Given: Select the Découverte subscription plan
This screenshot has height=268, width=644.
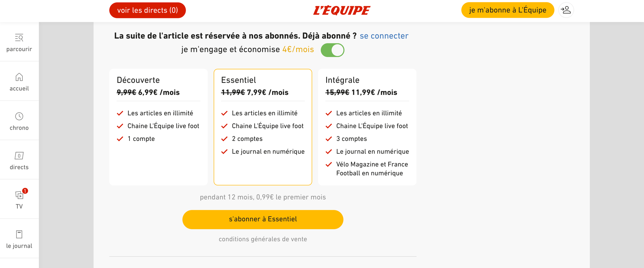Looking at the screenshot, I should click(x=158, y=127).
